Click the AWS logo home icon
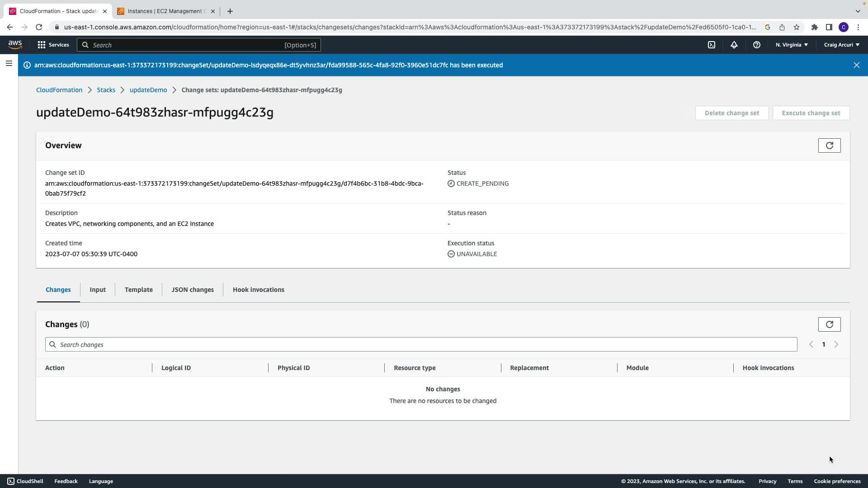 pos(15,44)
